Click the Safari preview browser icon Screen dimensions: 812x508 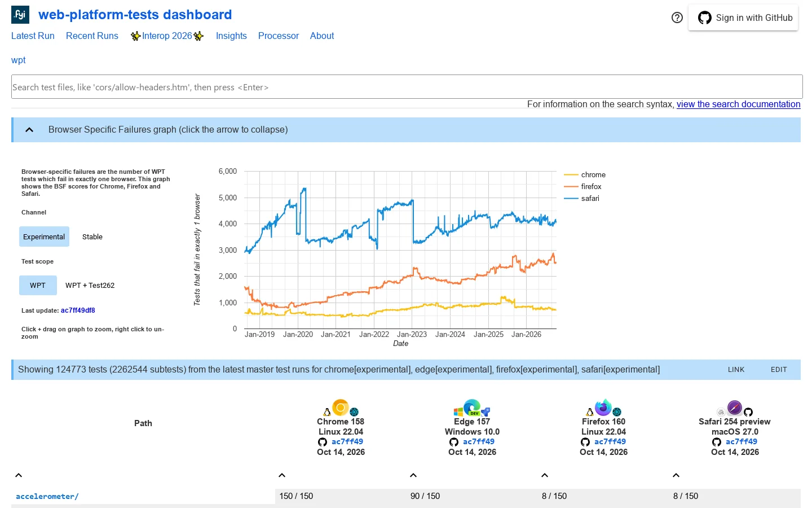coord(735,408)
